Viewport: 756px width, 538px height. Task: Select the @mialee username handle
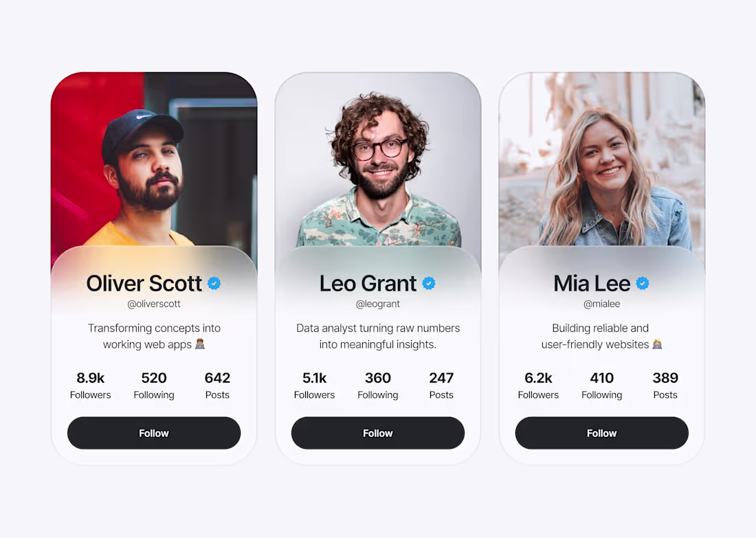pos(601,303)
